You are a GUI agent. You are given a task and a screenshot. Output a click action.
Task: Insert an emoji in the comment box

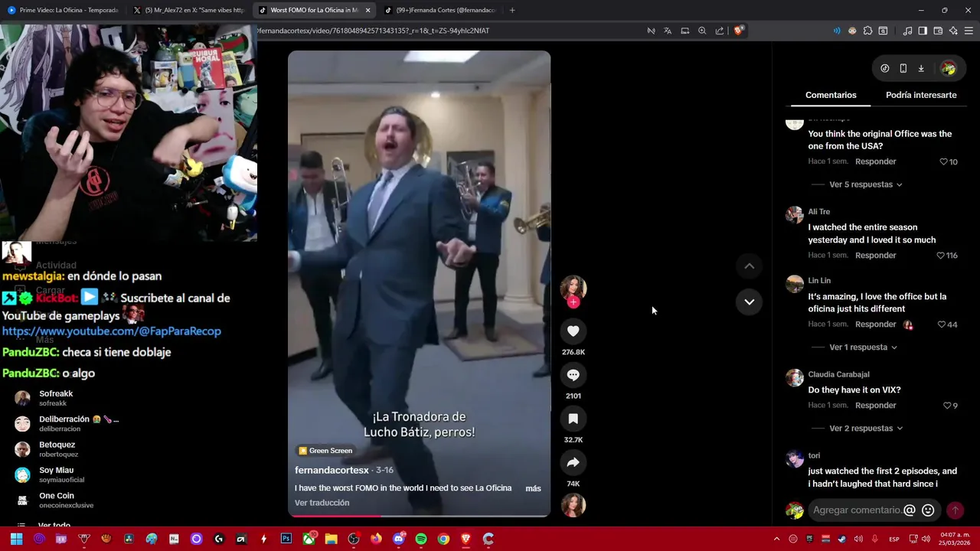tap(928, 510)
